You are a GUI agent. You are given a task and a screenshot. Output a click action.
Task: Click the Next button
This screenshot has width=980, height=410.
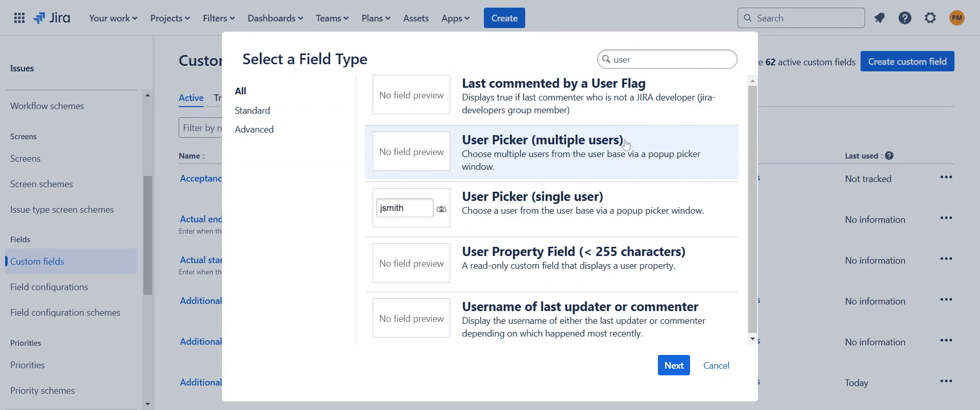(x=674, y=365)
